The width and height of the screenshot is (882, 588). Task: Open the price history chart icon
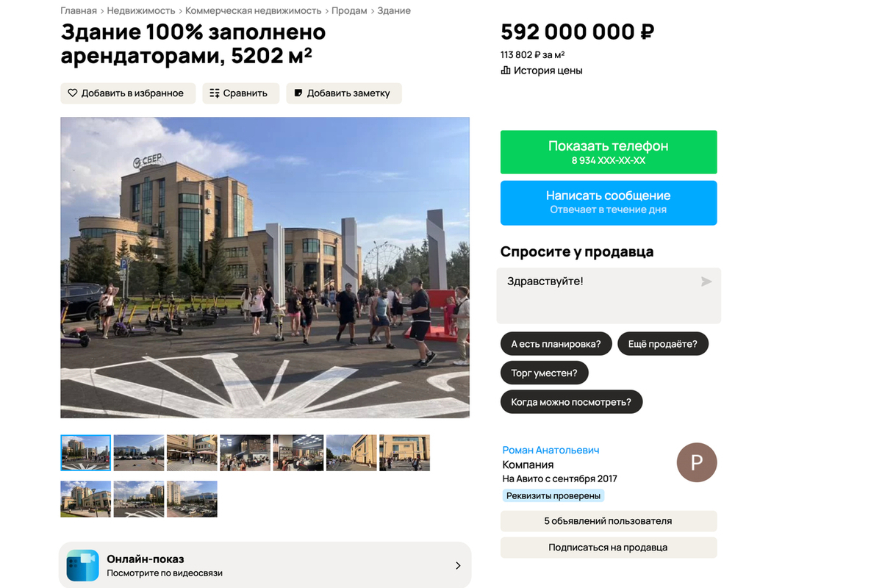(x=506, y=71)
